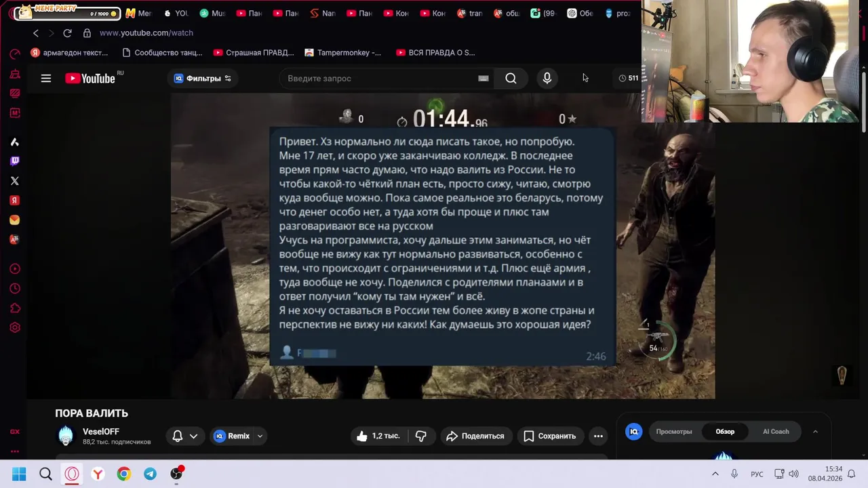The height and width of the screenshot is (488, 868).
Task: Open the VeselOFF channel name link
Action: 101,432
